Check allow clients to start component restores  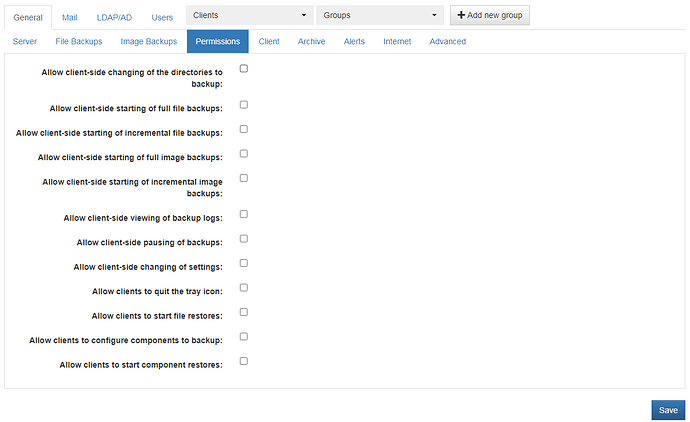(244, 361)
